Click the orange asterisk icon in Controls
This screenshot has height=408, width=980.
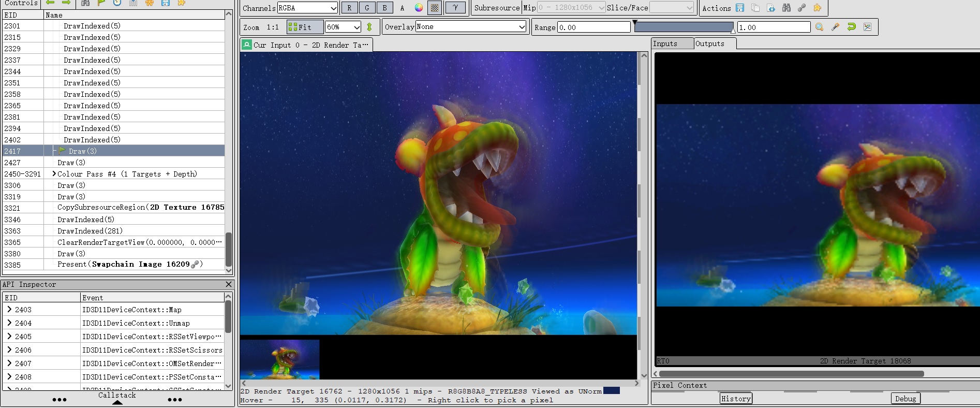coord(150,3)
